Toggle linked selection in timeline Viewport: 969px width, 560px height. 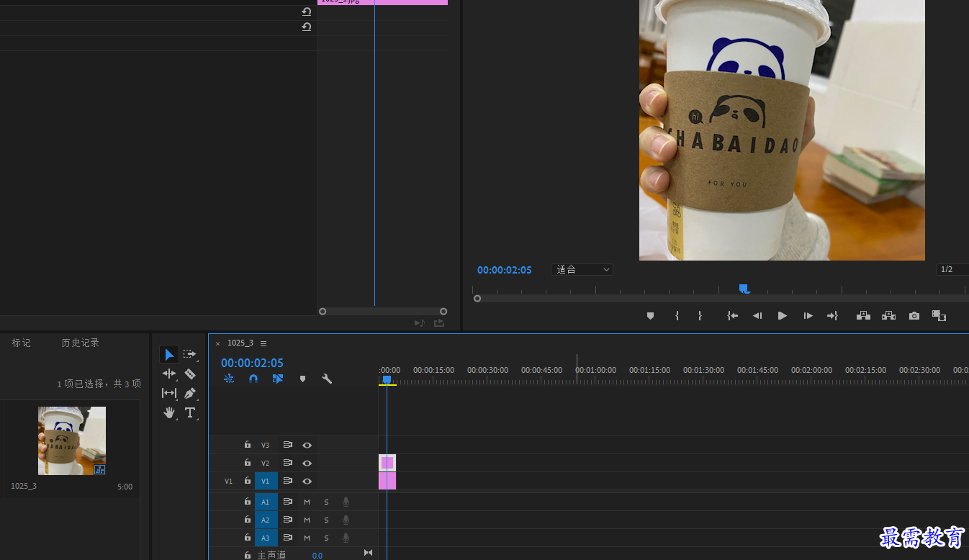point(278,379)
